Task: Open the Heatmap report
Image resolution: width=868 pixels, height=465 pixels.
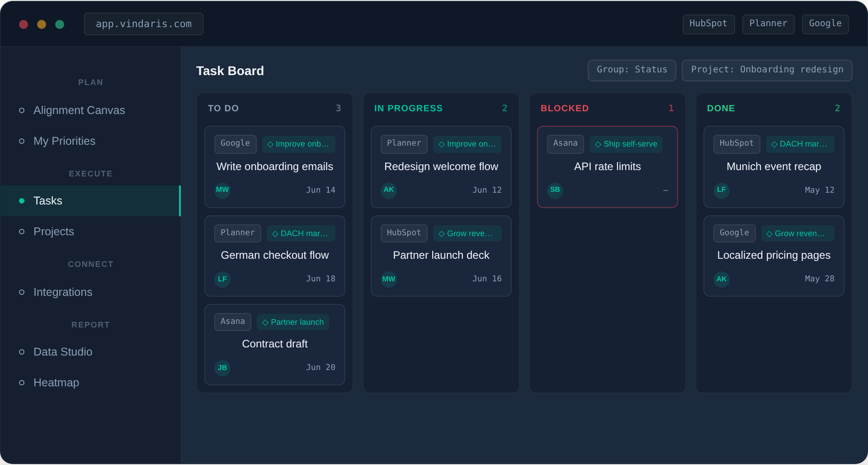Action: [x=90, y=383]
